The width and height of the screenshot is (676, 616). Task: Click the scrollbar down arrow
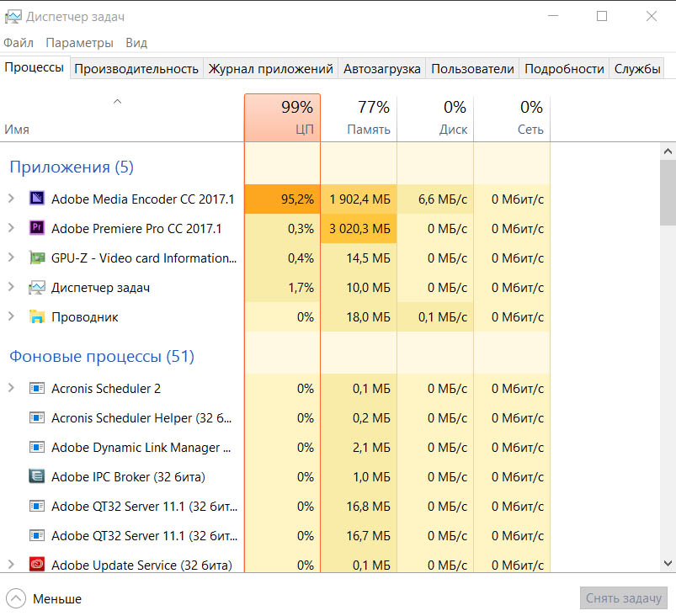[668, 563]
